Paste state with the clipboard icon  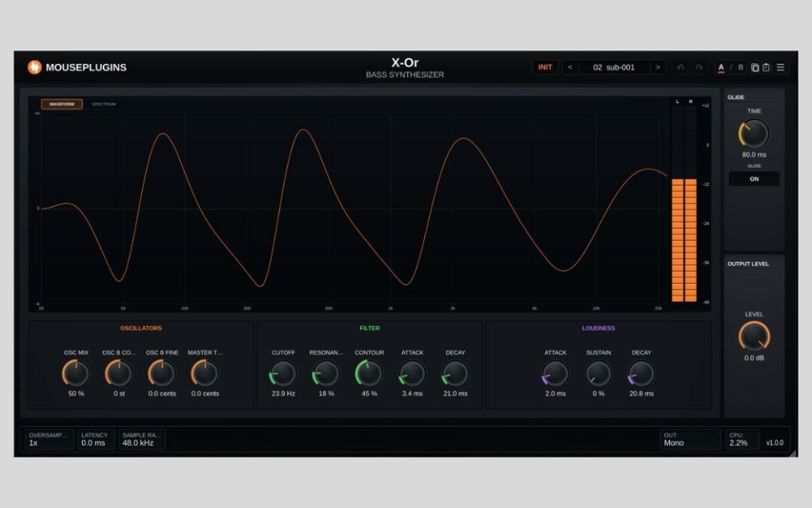pos(766,68)
